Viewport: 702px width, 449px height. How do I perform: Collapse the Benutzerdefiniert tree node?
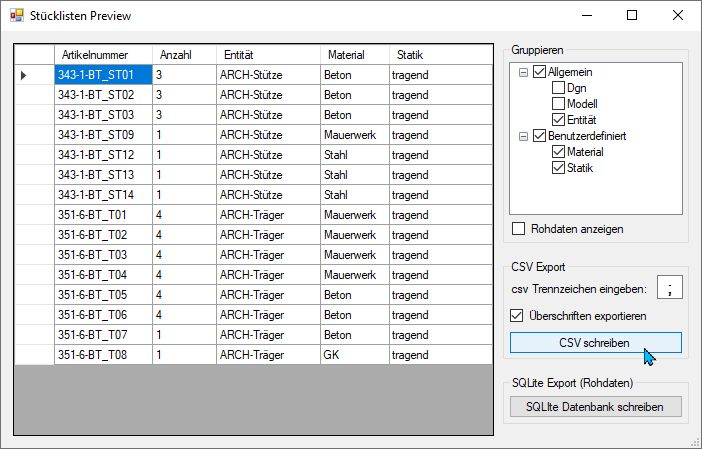523,136
